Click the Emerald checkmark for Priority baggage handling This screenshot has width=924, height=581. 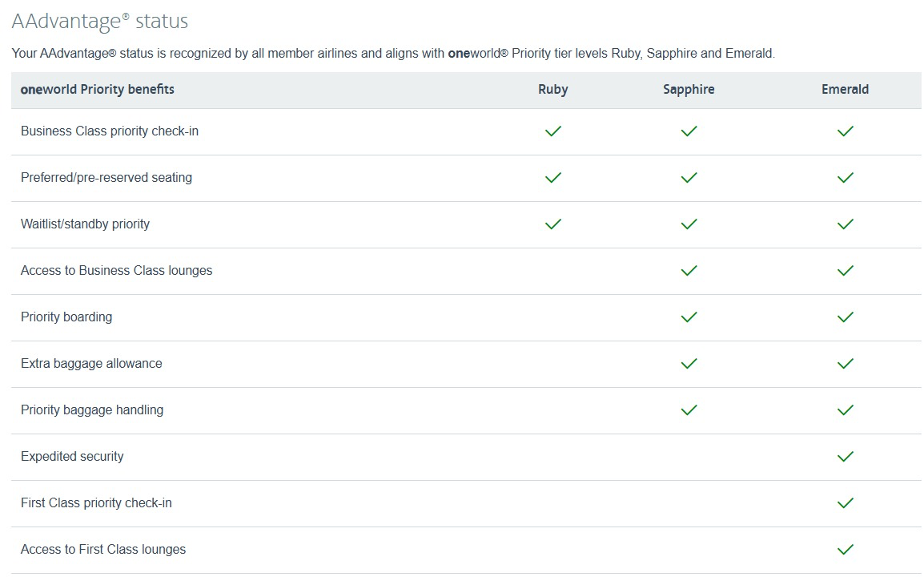845,410
